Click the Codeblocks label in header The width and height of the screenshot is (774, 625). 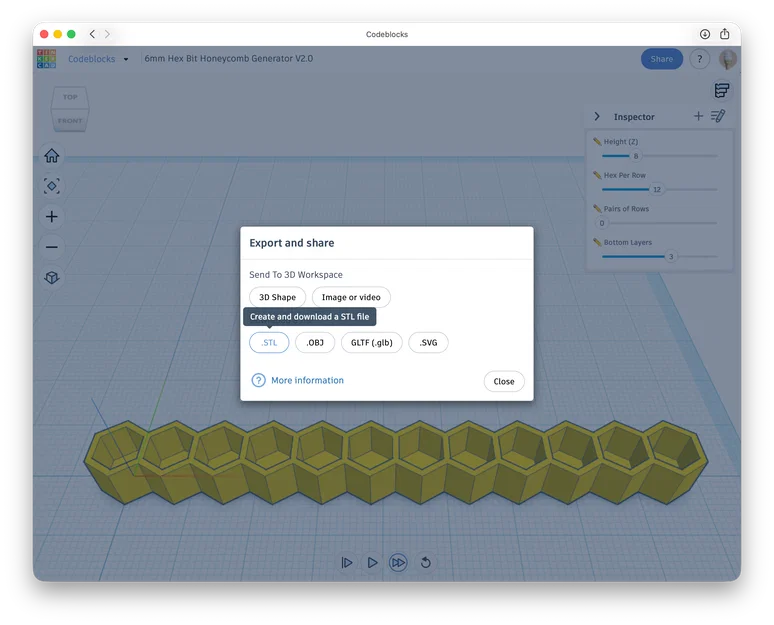91,59
